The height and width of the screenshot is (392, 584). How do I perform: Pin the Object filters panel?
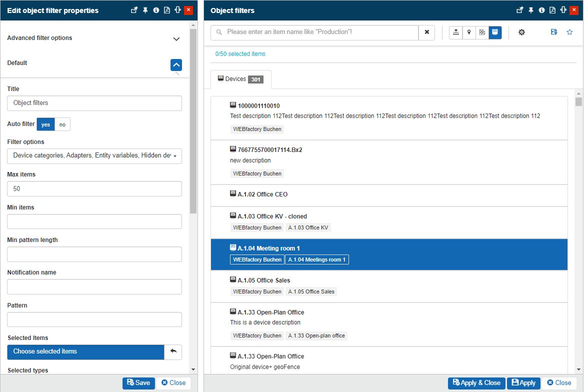click(x=531, y=10)
